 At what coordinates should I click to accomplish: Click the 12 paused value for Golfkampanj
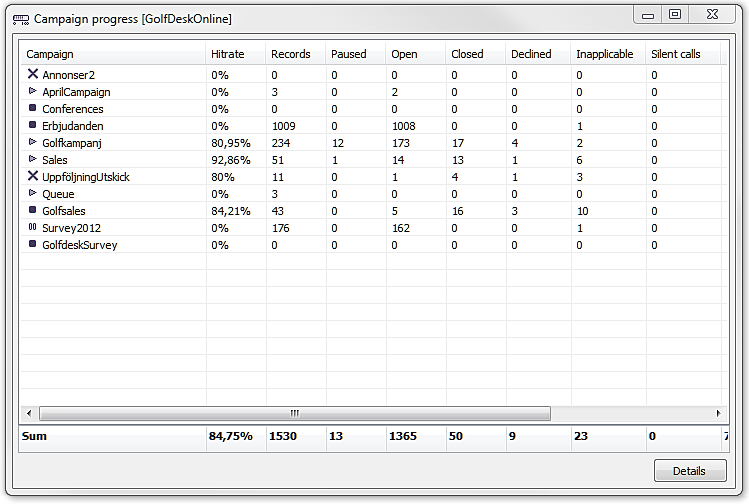pos(337,143)
